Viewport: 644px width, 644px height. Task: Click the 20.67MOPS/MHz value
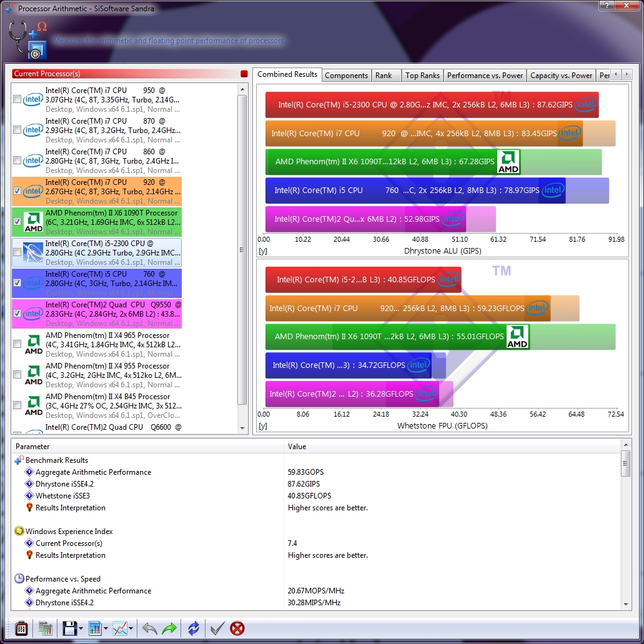[316, 591]
